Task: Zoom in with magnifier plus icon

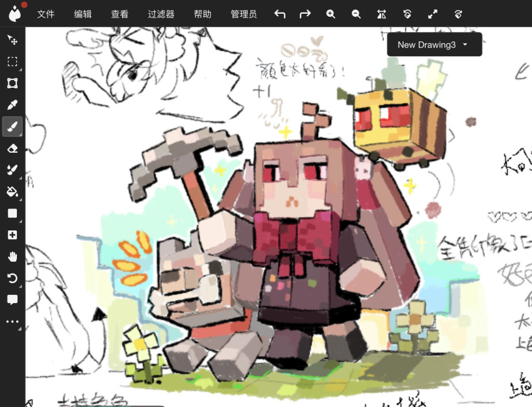Action: (x=330, y=14)
